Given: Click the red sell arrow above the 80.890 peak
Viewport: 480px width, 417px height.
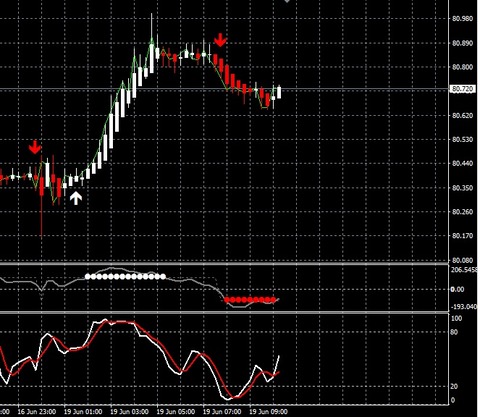Looking at the screenshot, I should (x=220, y=40).
